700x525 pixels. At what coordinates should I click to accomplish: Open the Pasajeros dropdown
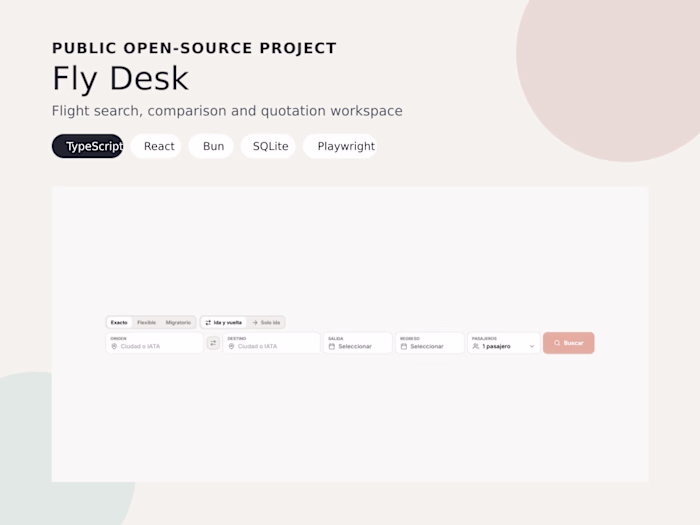504,343
